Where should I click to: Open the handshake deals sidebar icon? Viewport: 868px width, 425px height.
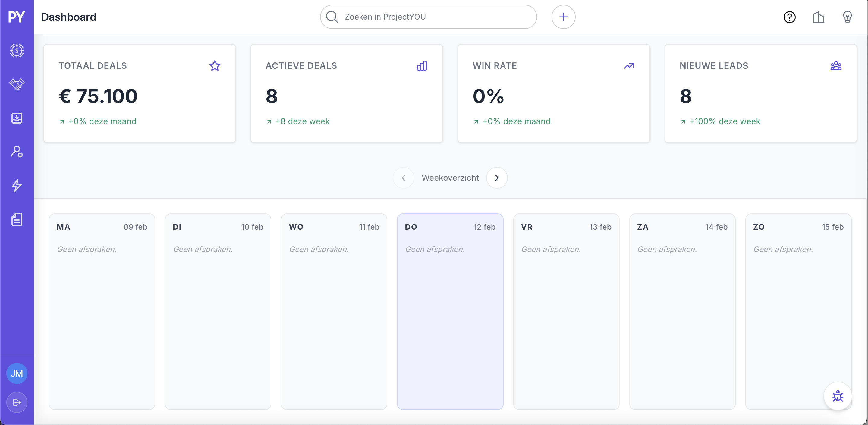tap(17, 84)
